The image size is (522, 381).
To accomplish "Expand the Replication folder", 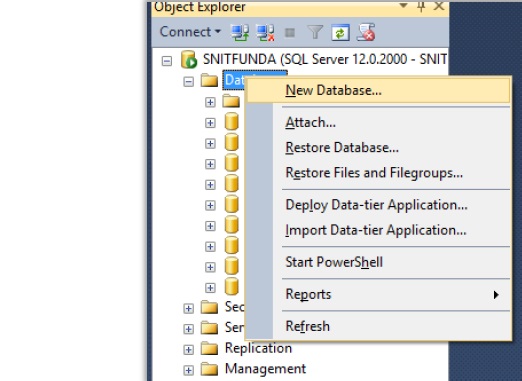I will 188,349.
